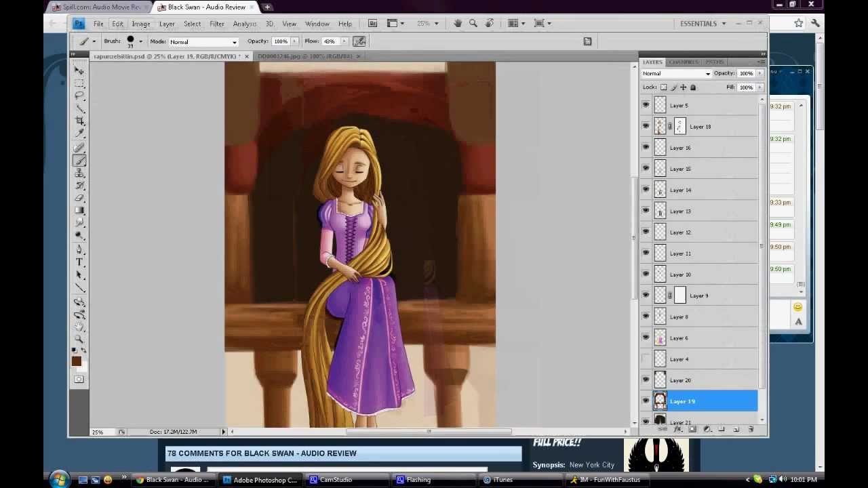Hide Layer 5 using its eye icon
Image resolution: width=868 pixels, height=488 pixels.
[646, 105]
